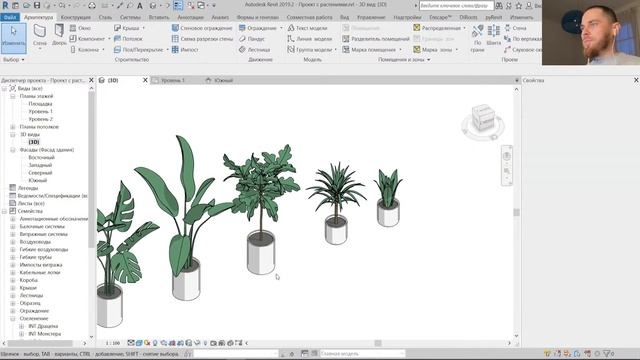
Task: Switch to the Системы ribbon tab
Action: (130, 18)
